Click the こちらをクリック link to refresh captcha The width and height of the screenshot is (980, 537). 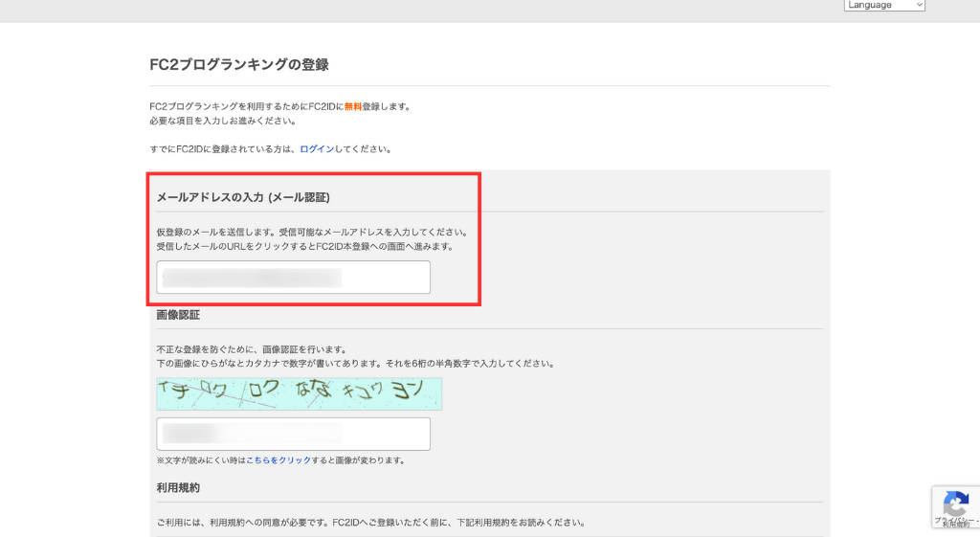tap(278, 460)
